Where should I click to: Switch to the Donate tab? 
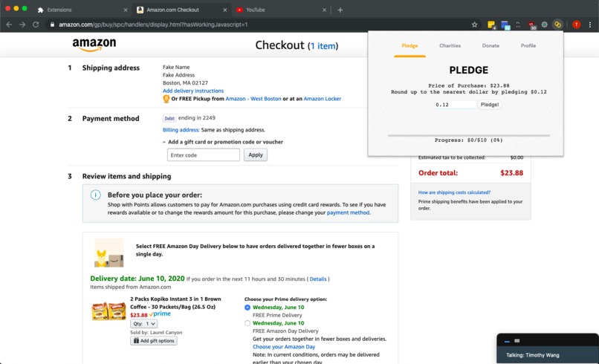click(x=490, y=45)
